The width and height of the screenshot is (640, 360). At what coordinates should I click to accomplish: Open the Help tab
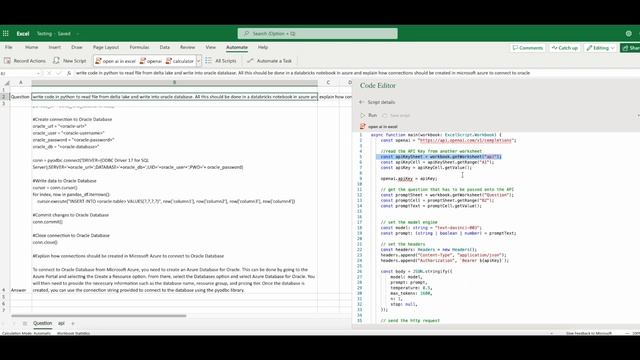pos(263,47)
